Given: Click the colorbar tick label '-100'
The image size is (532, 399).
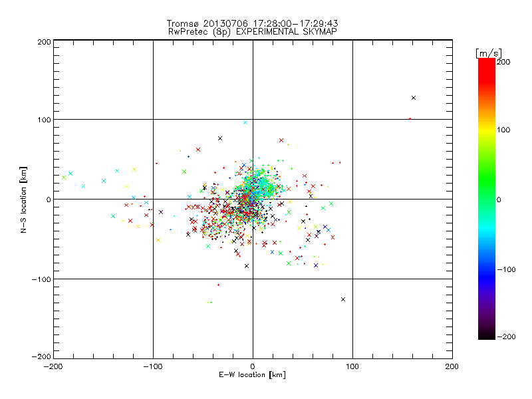Looking at the screenshot, I should click(506, 270).
